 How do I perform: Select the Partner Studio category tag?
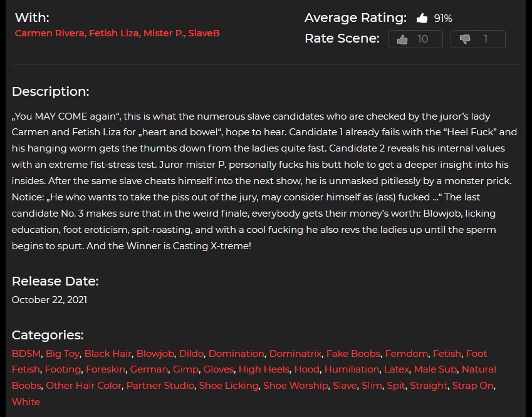(x=160, y=386)
